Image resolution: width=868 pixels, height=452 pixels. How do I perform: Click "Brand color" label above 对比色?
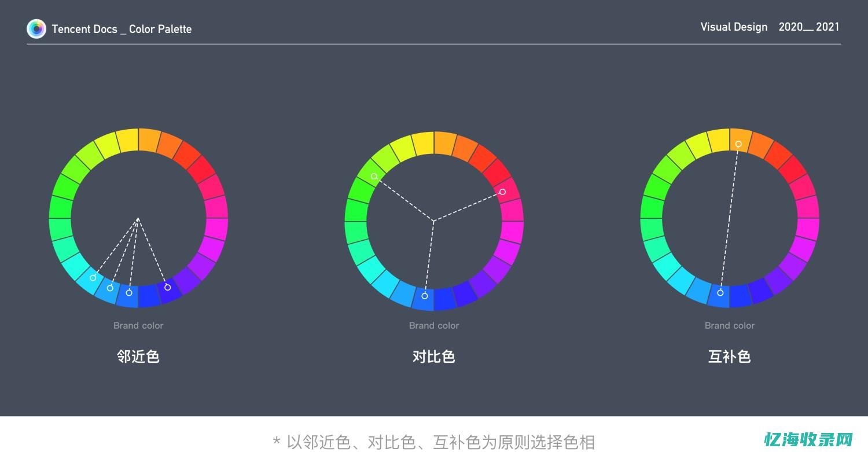(x=434, y=326)
